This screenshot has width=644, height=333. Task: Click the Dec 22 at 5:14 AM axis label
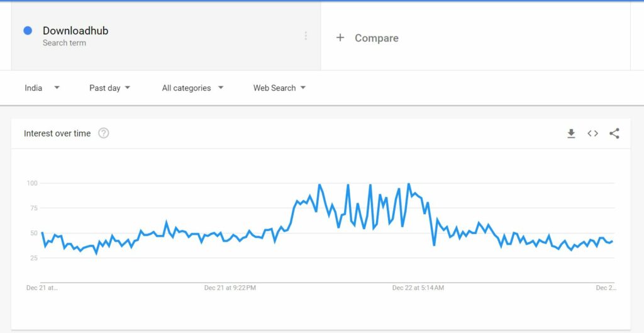click(x=418, y=288)
